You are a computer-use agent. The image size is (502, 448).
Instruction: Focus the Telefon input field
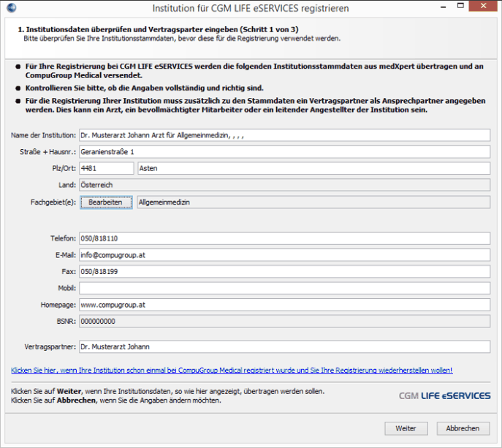(x=285, y=238)
